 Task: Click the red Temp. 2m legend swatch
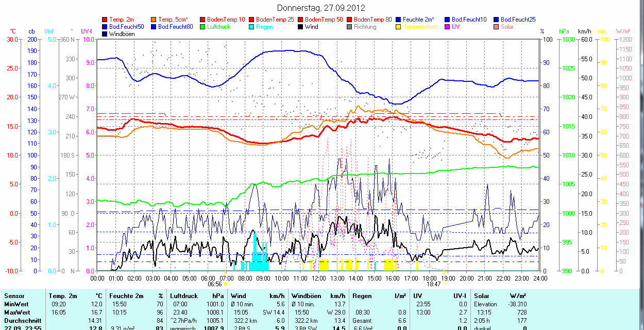pos(105,20)
